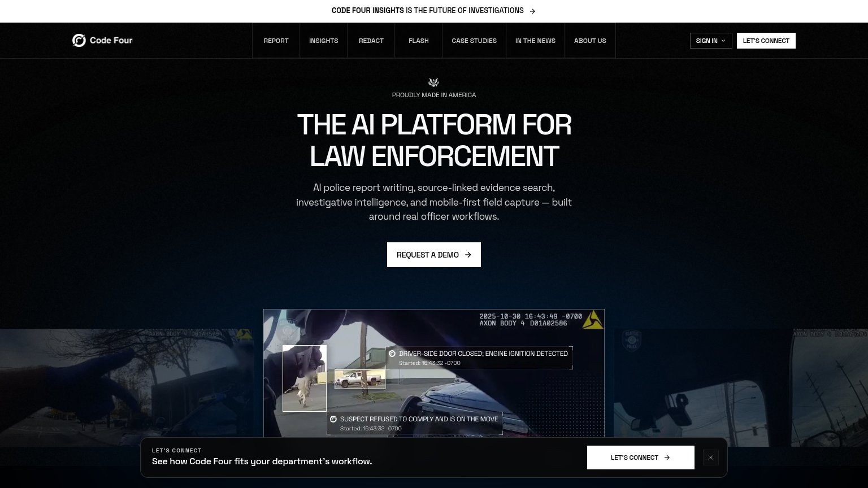The height and width of the screenshot is (488, 868).
Task: Click the eagle emblem above Proudly Made in America
Action: click(x=433, y=82)
